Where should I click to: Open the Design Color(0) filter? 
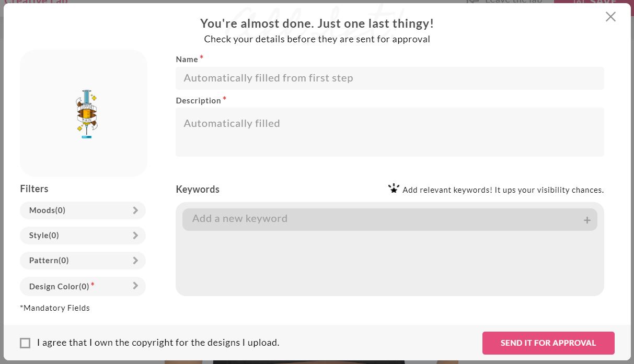tap(83, 286)
